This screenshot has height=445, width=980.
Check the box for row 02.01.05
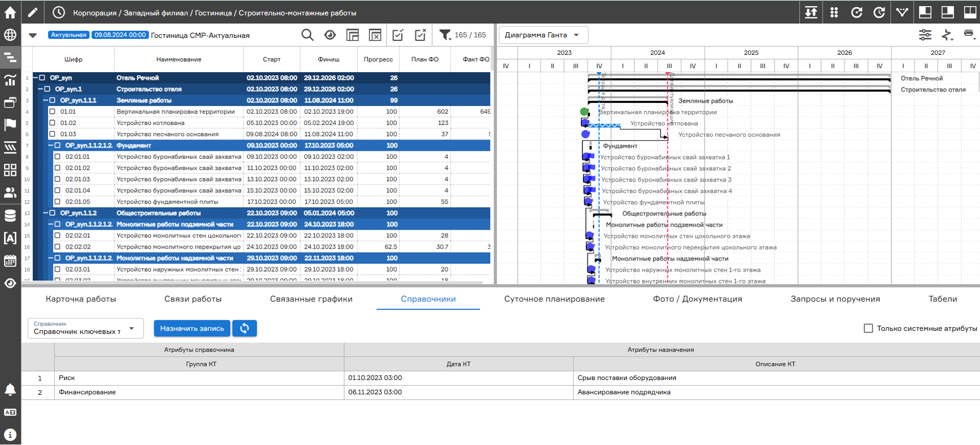[x=57, y=202]
